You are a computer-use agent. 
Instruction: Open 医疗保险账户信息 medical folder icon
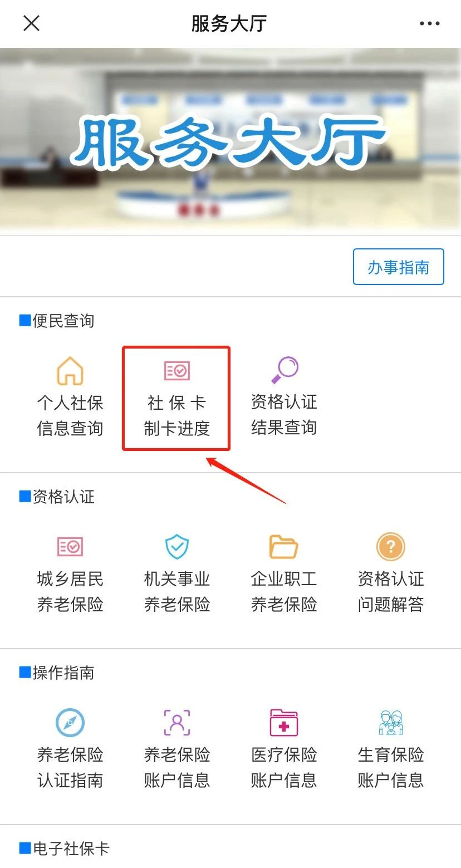(284, 723)
